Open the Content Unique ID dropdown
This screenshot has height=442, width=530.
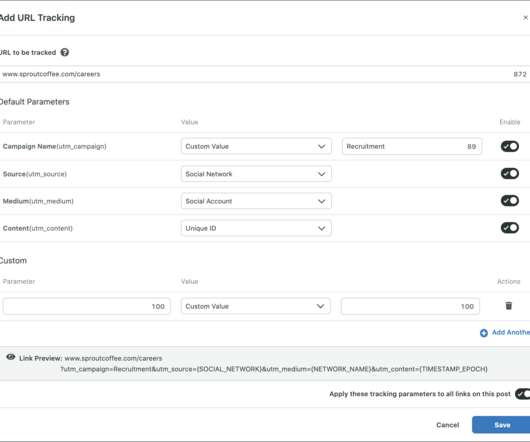pyautogui.click(x=256, y=228)
